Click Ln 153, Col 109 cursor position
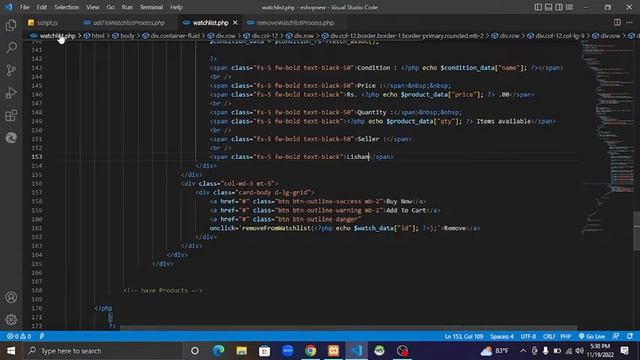The image size is (640, 360). click(x=464, y=336)
